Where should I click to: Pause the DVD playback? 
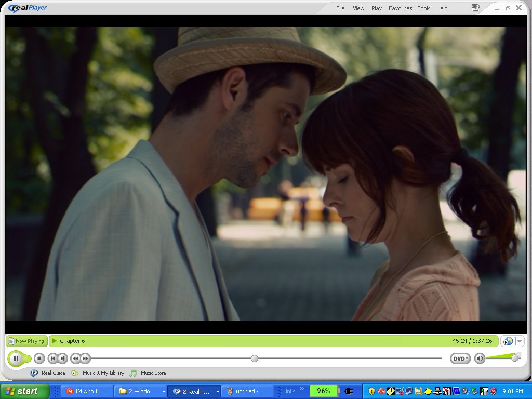coord(16,358)
